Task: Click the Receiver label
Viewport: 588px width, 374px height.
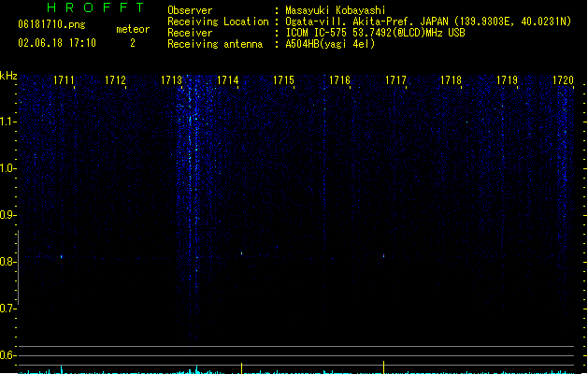Action: (x=190, y=33)
